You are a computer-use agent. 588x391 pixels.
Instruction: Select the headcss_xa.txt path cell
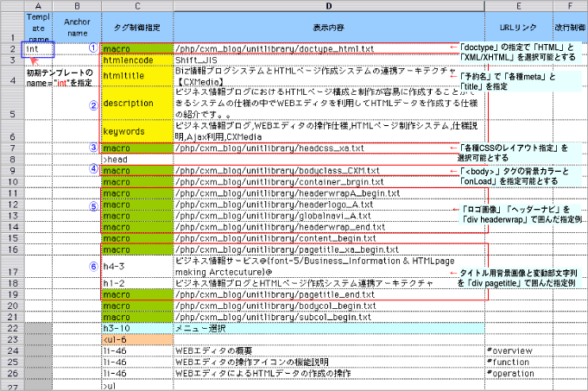[329, 148]
